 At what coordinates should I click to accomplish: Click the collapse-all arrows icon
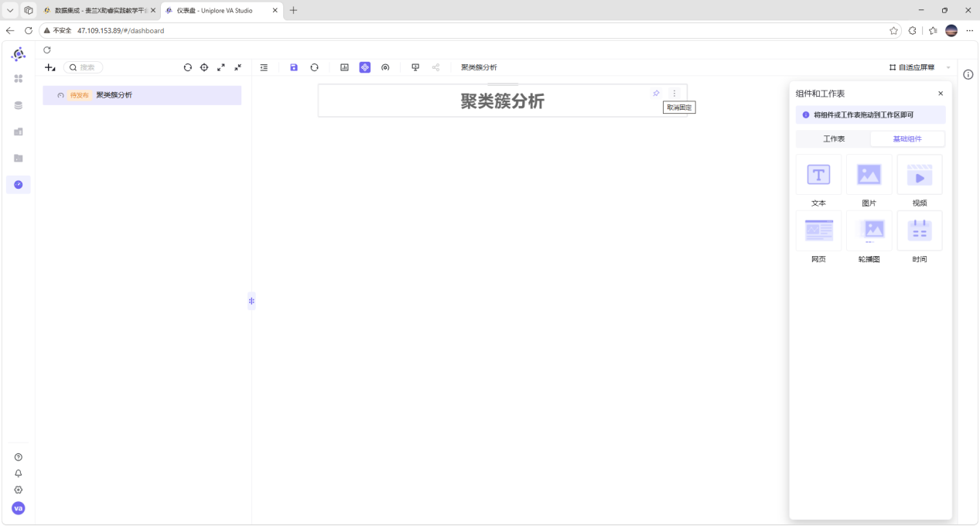tap(237, 67)
